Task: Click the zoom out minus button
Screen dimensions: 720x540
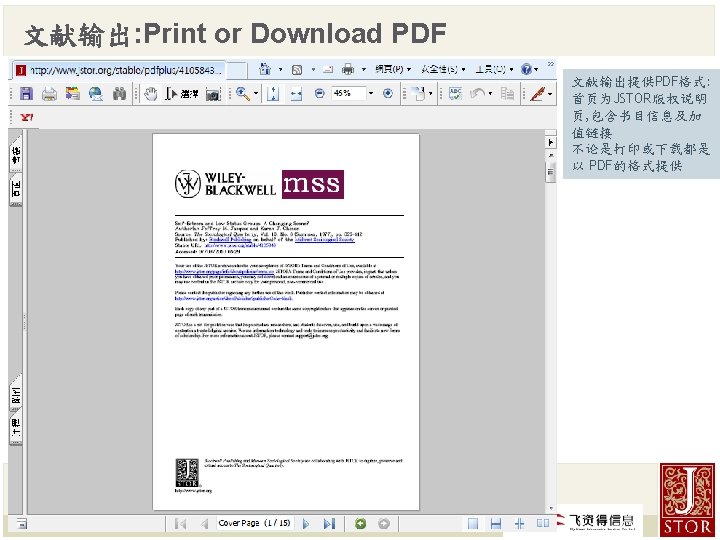Action: [x=320, y=93]
